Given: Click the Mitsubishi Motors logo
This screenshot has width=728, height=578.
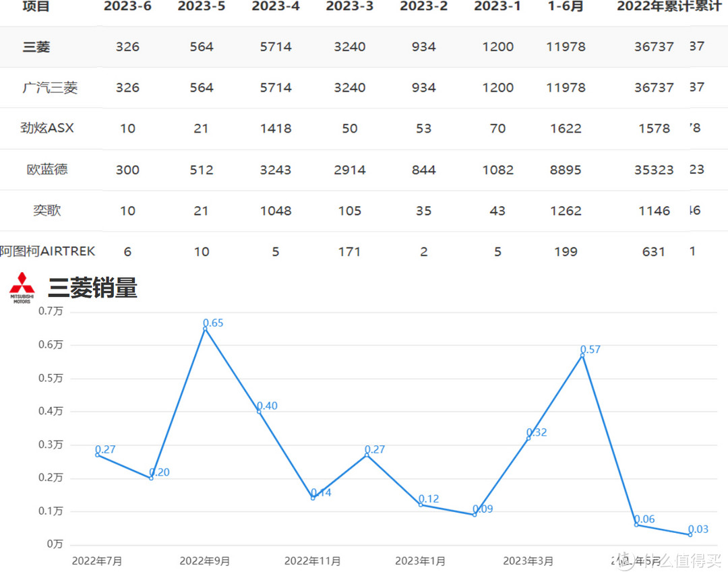Looking at the screenshot, I should coord(22,288).
